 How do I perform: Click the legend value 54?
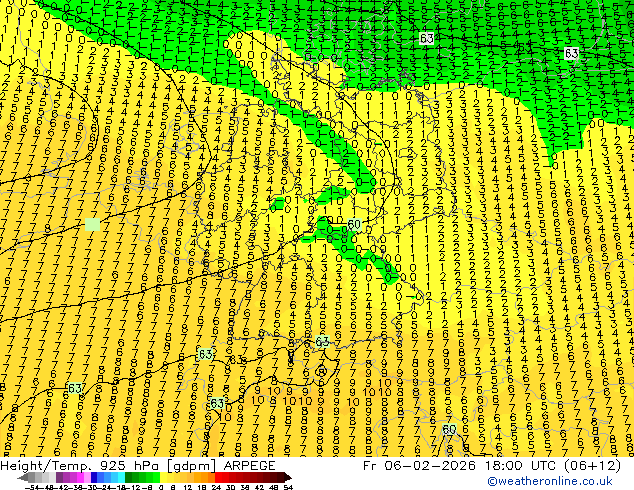[x=288, y=487]
